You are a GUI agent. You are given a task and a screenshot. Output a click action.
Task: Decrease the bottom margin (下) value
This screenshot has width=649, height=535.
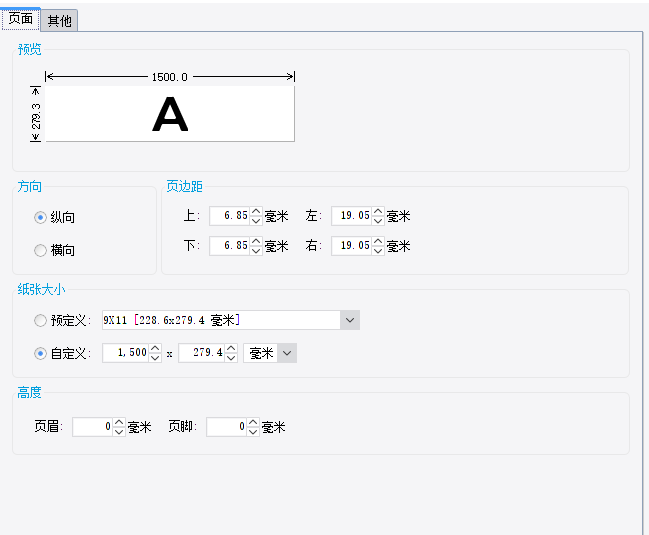[x=256, y=251]
